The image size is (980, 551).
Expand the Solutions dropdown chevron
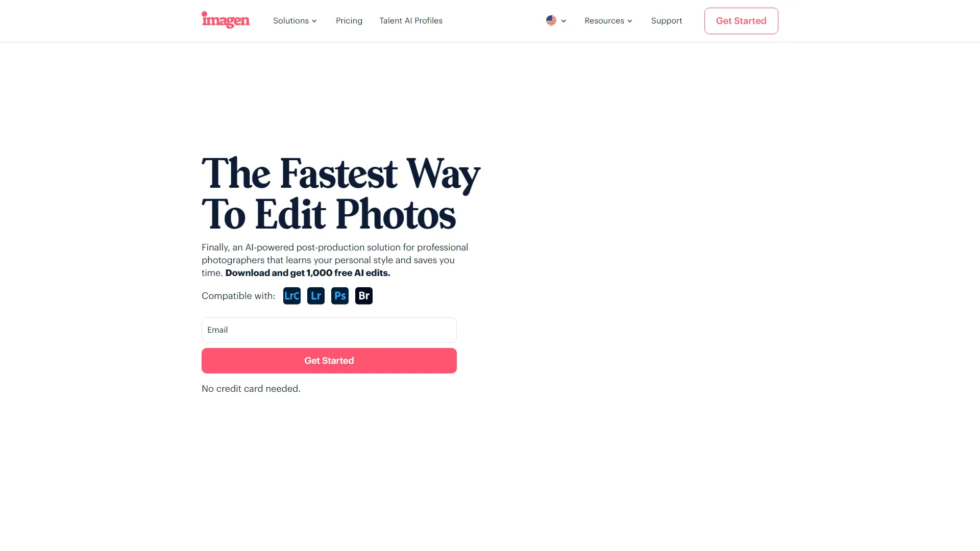click(314, 21)
